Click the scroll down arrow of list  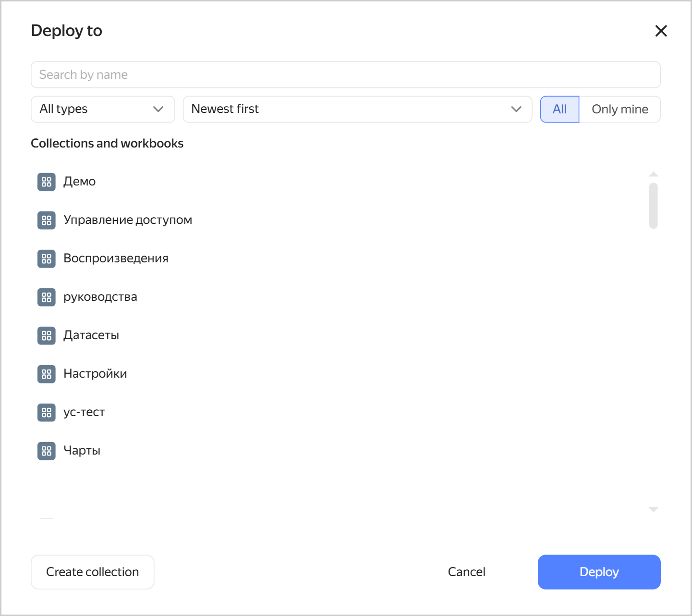[653, 509]
